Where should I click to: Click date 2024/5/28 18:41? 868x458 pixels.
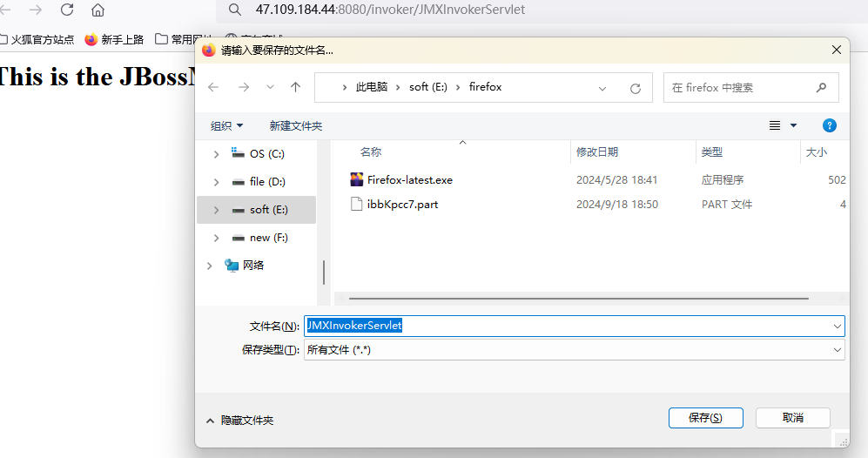tap(616, 180)
